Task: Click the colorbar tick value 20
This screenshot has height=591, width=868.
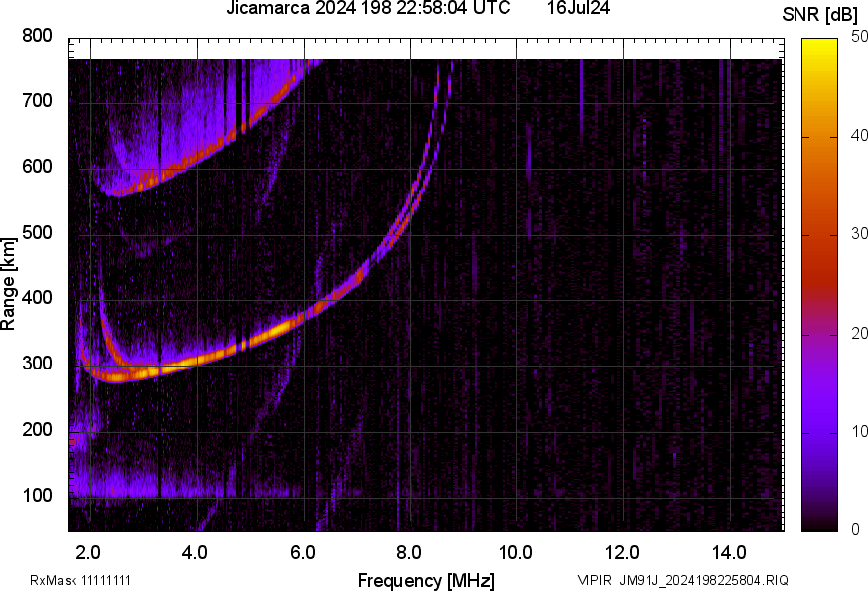Action: [x=859, y=334]
